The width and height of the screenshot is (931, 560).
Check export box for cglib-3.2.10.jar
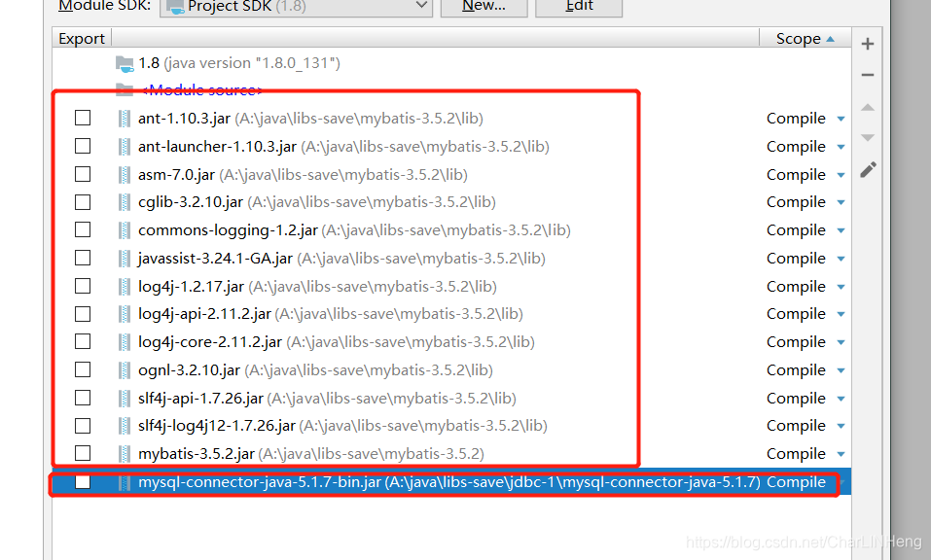click(x=83, y=202)
